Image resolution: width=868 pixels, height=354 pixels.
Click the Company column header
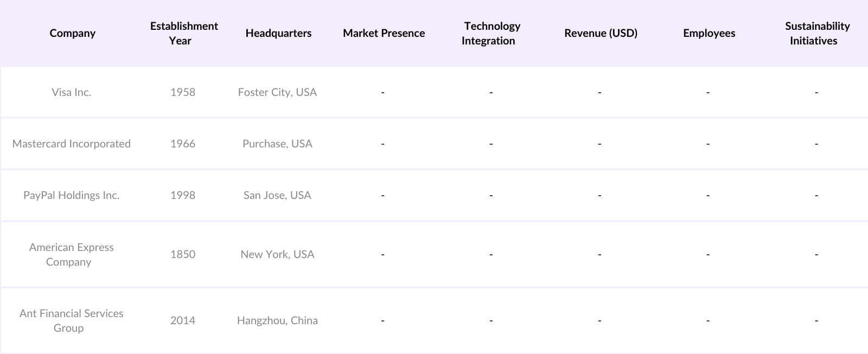[x=72, y=33]
